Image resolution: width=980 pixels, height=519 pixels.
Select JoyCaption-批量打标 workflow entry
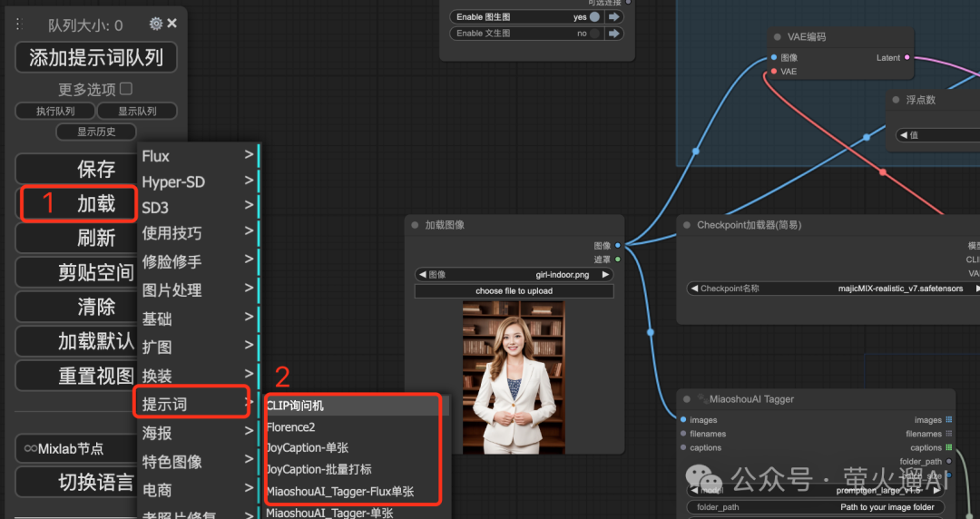(355, 469)
